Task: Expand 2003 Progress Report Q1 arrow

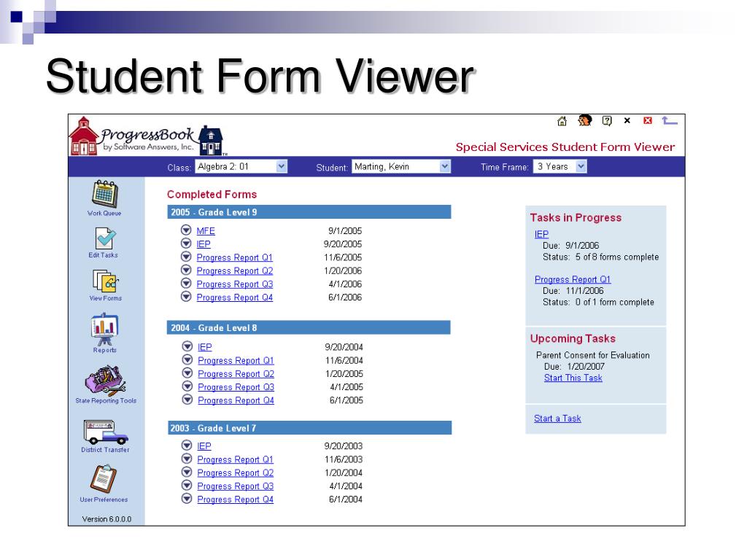Action: click(x=187, y=459)
